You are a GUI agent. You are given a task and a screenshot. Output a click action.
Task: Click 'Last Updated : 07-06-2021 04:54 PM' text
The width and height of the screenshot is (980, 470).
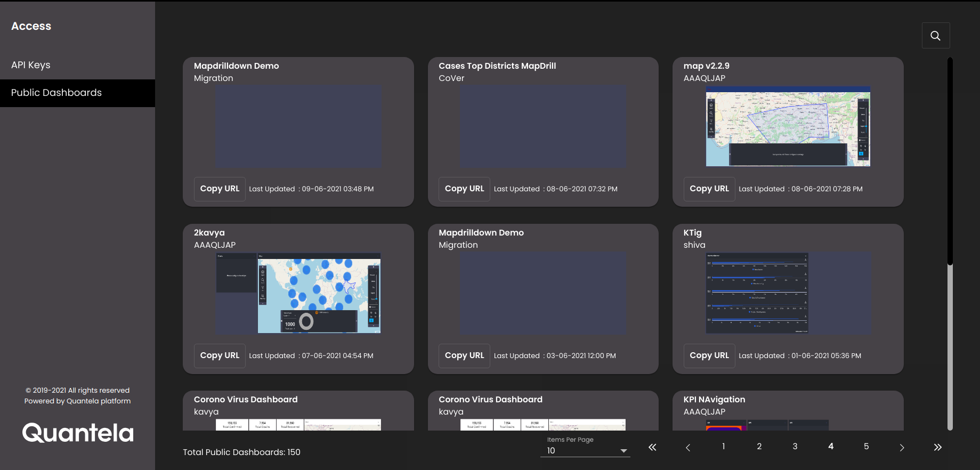[311, 356]
